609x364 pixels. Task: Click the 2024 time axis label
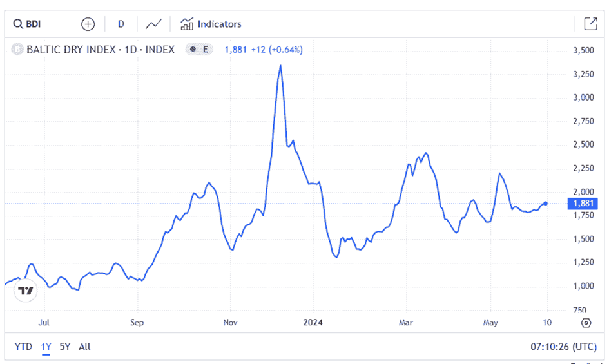[x=313, y=322]
